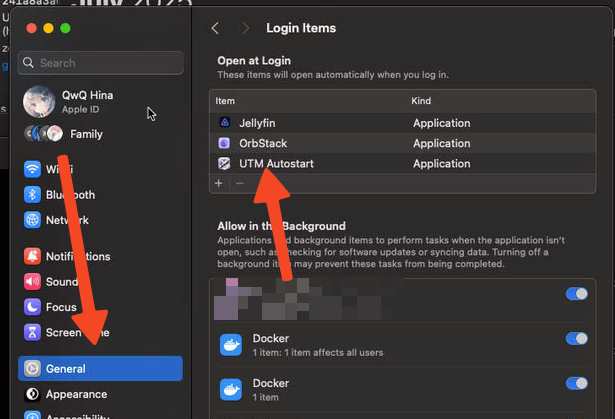This screenshot has height=419, width=615.
Task: Open Sound speaker icon
Action: point(32,282)
